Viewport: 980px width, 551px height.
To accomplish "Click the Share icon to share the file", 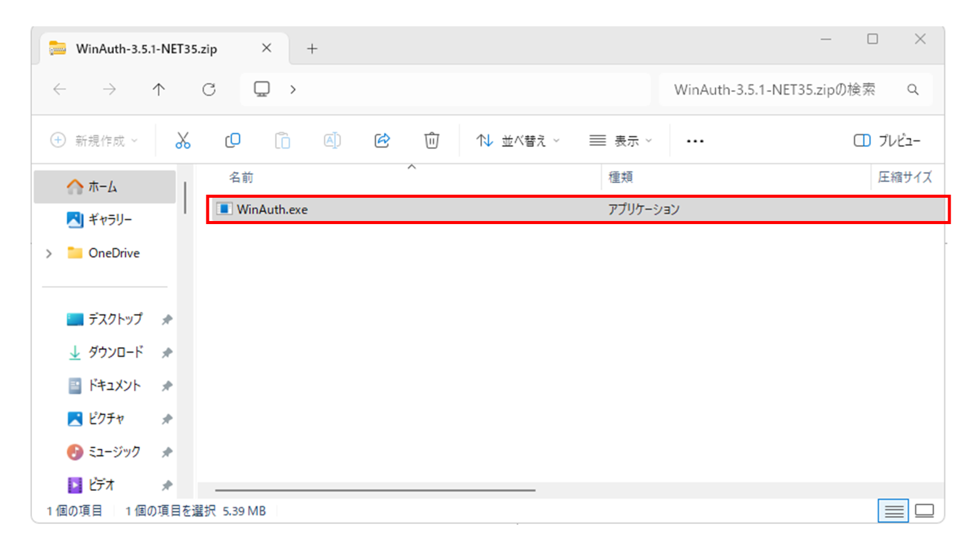I will click(382, 140).
